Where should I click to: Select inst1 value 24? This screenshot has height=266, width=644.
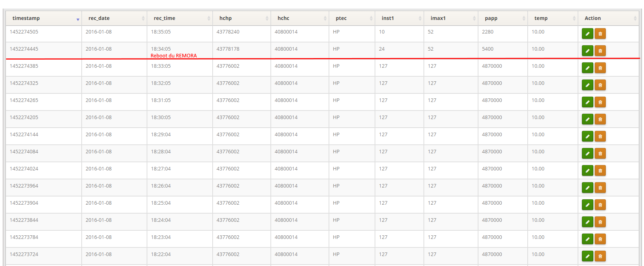click(382, 49)
